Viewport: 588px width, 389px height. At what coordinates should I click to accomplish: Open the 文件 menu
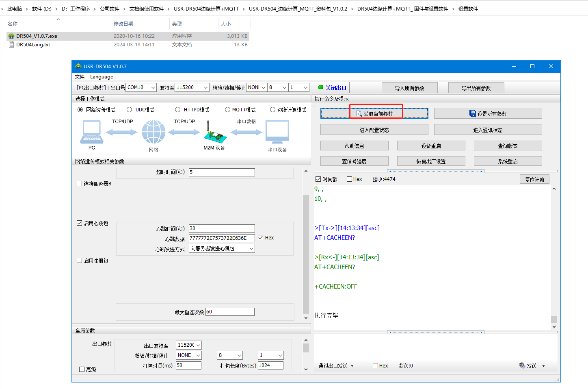click(x=80, y=77)
